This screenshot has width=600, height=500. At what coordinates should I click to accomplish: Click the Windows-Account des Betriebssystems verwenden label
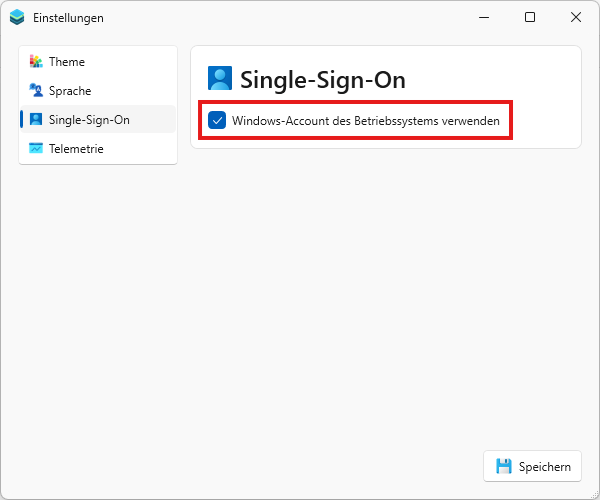365,121
